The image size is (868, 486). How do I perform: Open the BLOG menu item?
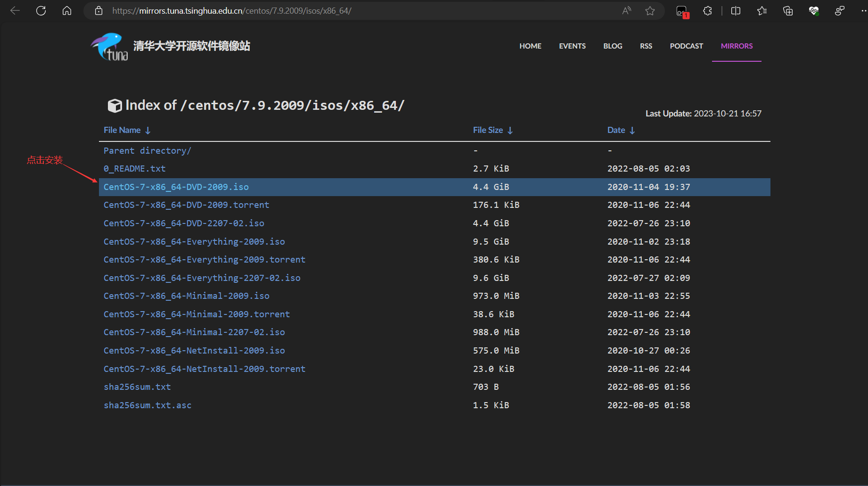pos(613,46)
